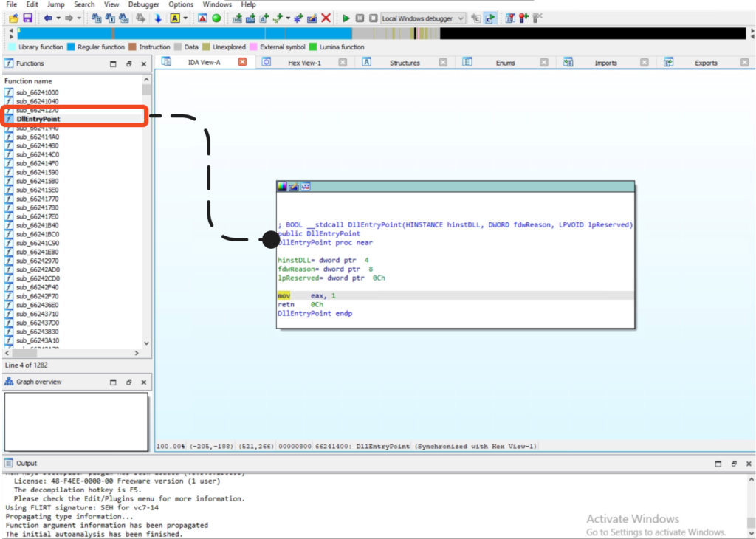Click the red breakpoint toolbar icon
The height and width of the screenshot is (539, 756).
pyautogui.click(x=522, y=18)
